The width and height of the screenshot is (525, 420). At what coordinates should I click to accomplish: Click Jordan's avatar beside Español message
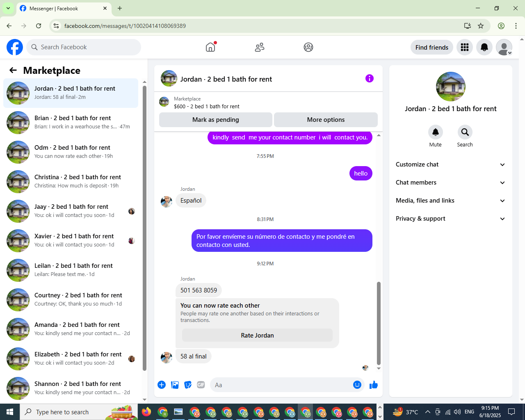coord(166,201)
